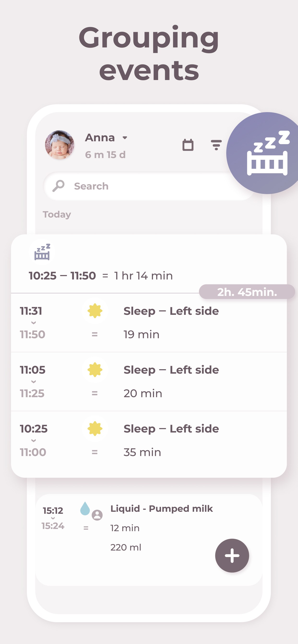Screen dimensions: 298x644
Task: Tap the search magnifier icon
Action: coord(58,186)
